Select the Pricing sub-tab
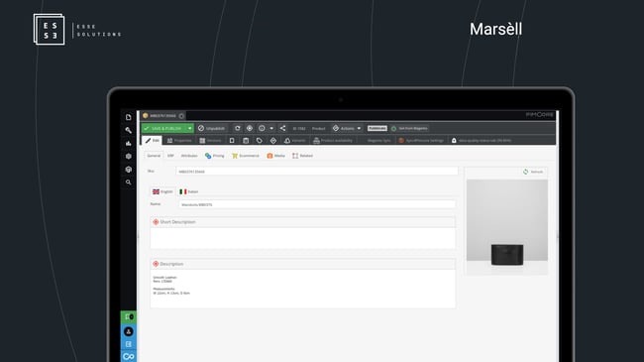 tap(214, 156)
